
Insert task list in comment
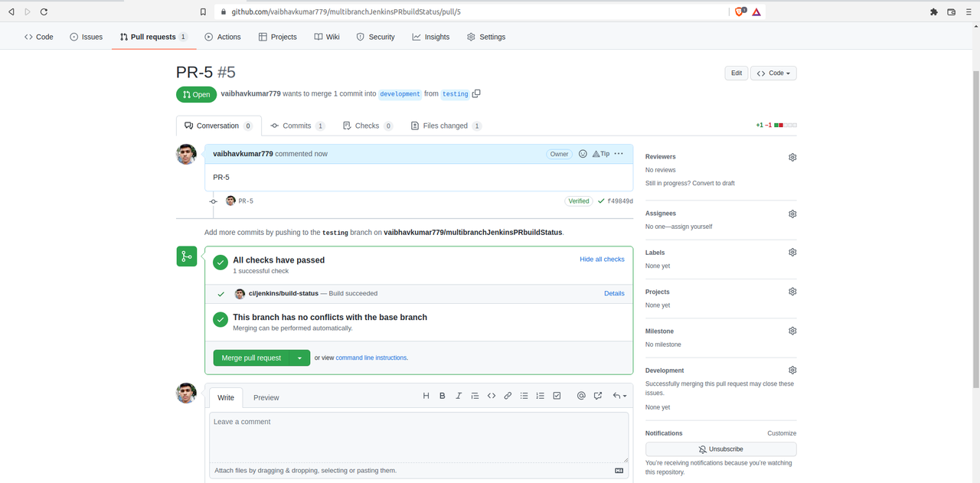click(x=557, y=396)
